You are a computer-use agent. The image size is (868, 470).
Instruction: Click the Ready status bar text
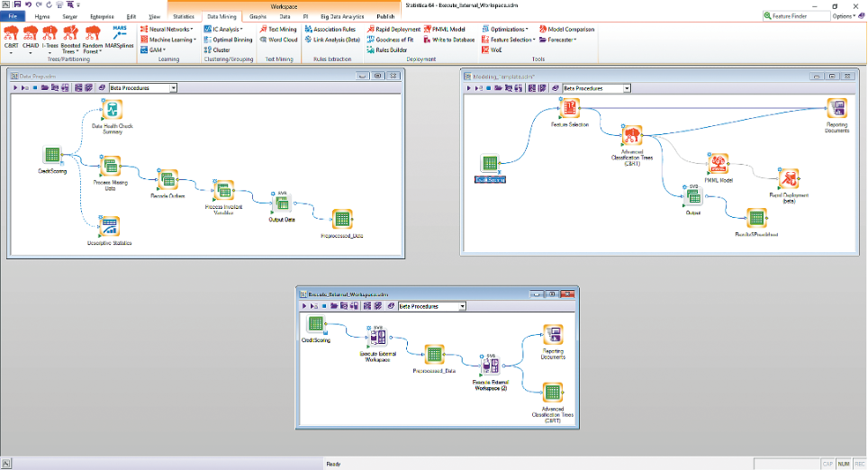(x=333, y=464)
